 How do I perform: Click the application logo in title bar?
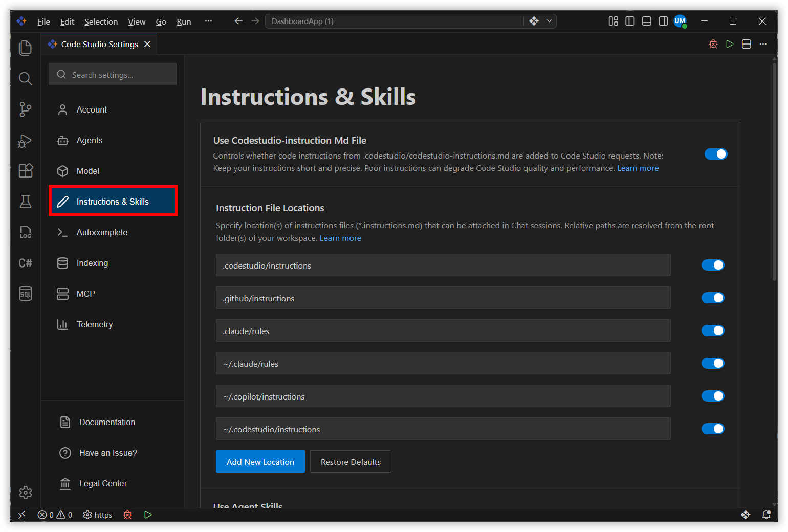(x=21, y=21)
